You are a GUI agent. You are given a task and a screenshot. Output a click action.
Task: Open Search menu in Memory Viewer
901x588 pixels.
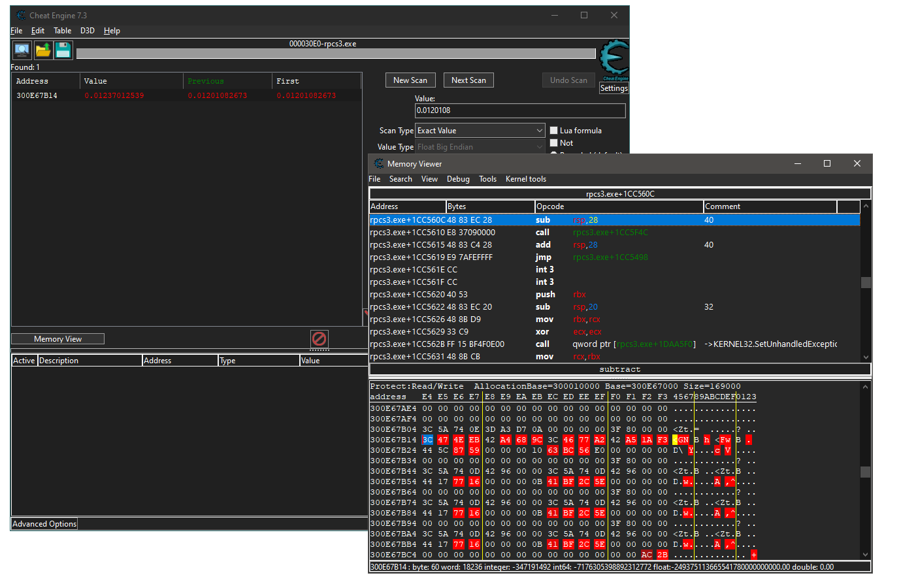tap(401, 179)
